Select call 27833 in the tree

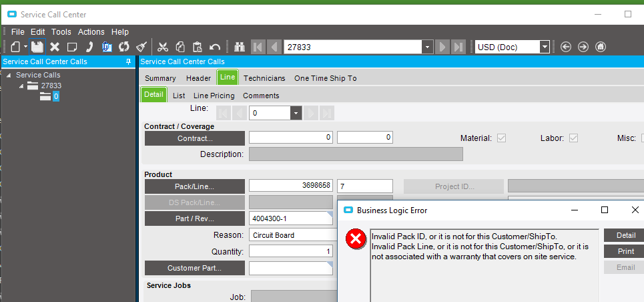click(x=51, y=86)
